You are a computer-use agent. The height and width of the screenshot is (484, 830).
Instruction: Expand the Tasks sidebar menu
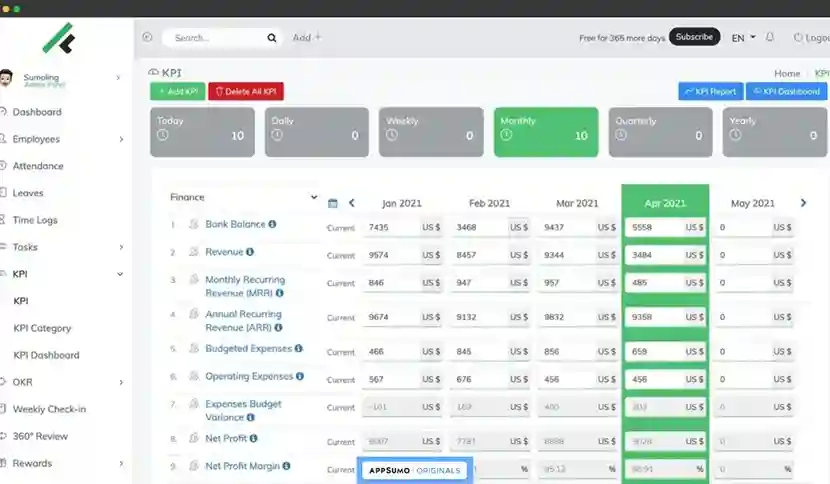click(121, 247)
